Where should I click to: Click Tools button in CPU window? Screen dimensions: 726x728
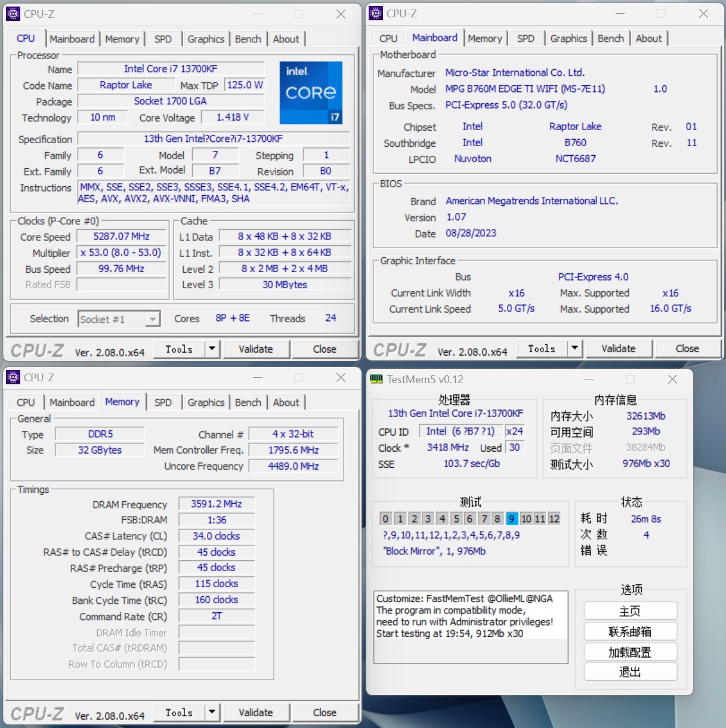[180, 349]
